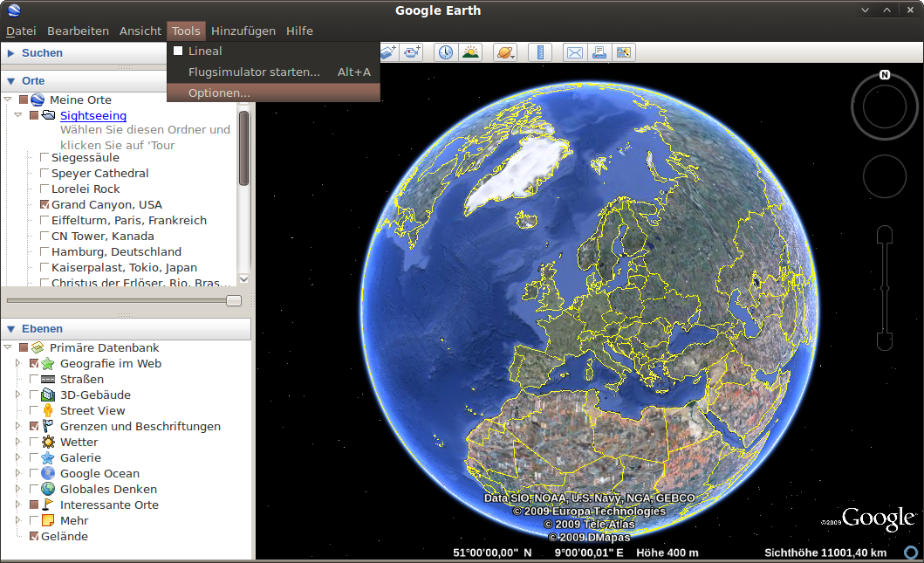Show historical imagery via the clock icon
The height and width of the screenshot is (563, 924).
pos(446,52)
